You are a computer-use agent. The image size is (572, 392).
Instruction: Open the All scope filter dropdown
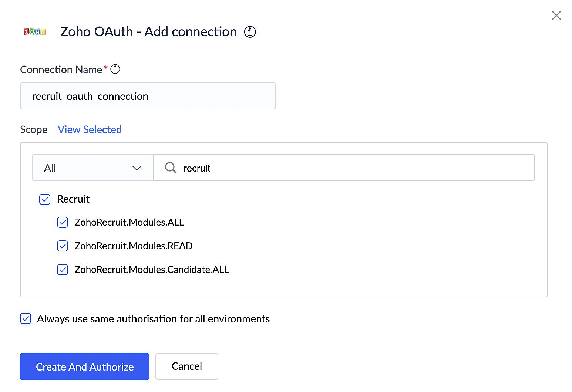pos(93,168)
